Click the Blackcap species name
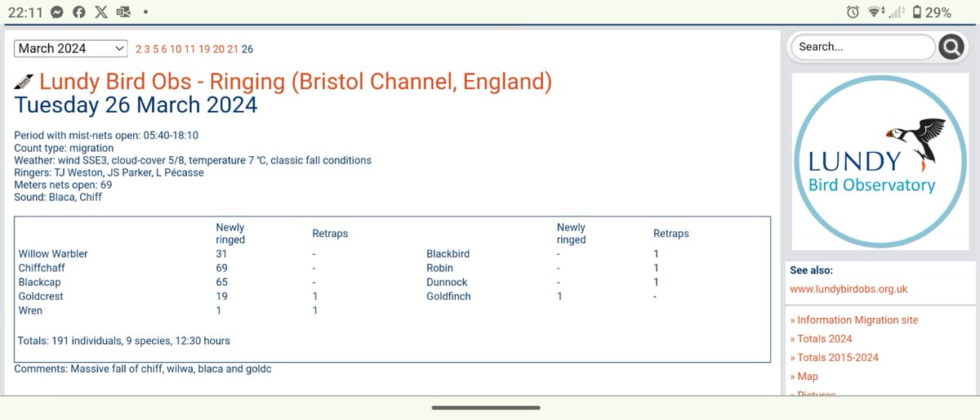The width and height of the screenshot is (980, 420). click(x=38, y=282)
